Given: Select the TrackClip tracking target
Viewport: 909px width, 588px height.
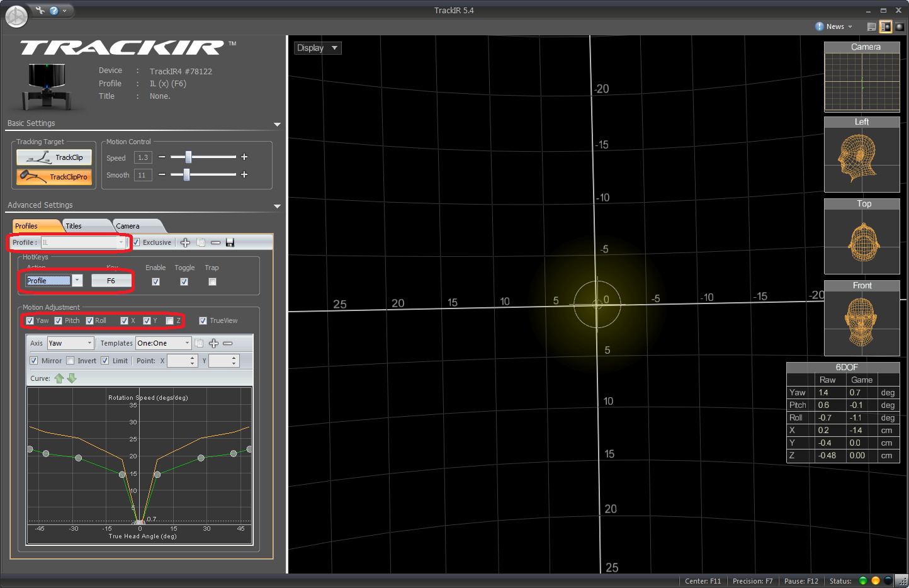Looking at the screenshot, I should [54, 157].
